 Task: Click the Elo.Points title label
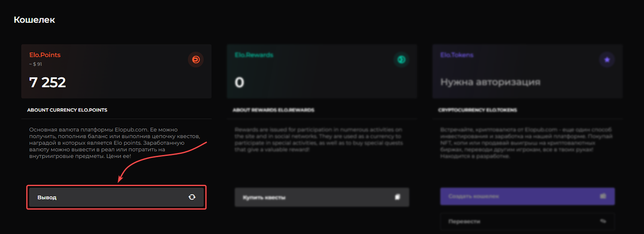point(45,55)
